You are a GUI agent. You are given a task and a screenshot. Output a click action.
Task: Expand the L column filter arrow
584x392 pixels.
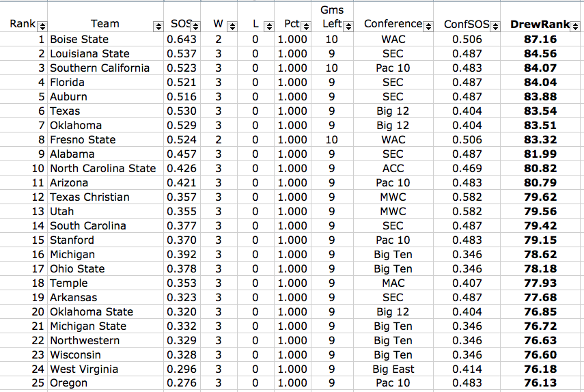[269, 27]
